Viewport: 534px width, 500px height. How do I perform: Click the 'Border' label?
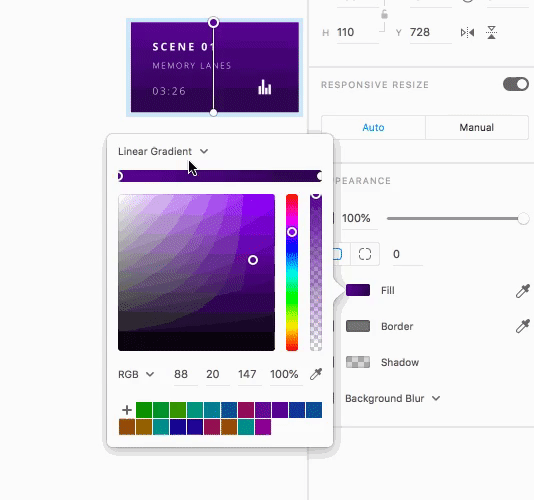point(397,326)
